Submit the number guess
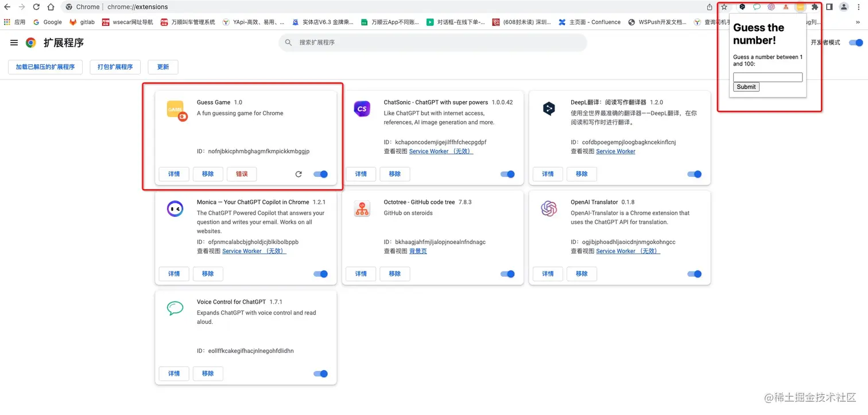868x415 pixels. (746, 87)
